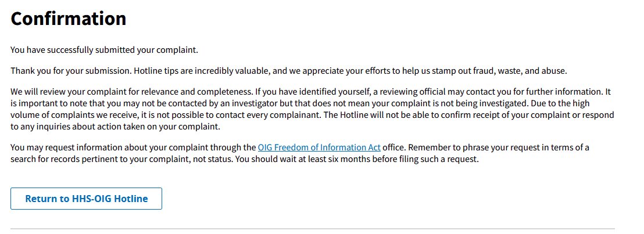
Task: Click the word 'office' after the FOIA link
Action: pyautogui.click(x=393, y=147)
